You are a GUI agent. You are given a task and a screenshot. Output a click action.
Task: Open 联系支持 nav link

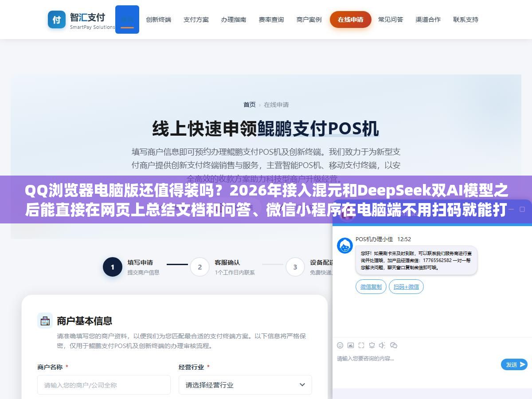[466, 20]
